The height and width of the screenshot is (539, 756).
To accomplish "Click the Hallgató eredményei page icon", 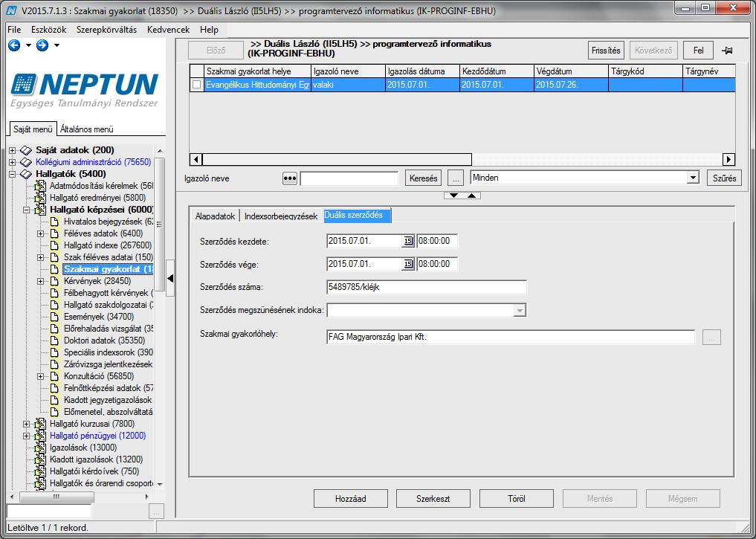I will click(x=40, y=198).
